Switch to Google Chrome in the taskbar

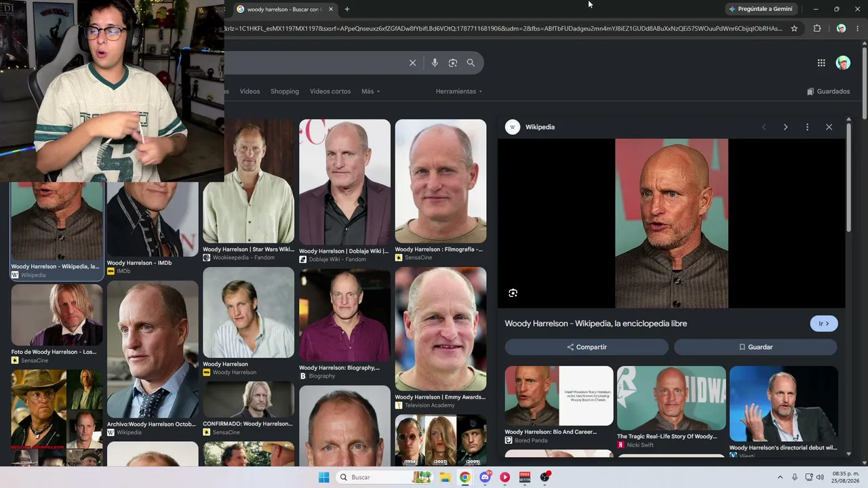click(465, 477)
